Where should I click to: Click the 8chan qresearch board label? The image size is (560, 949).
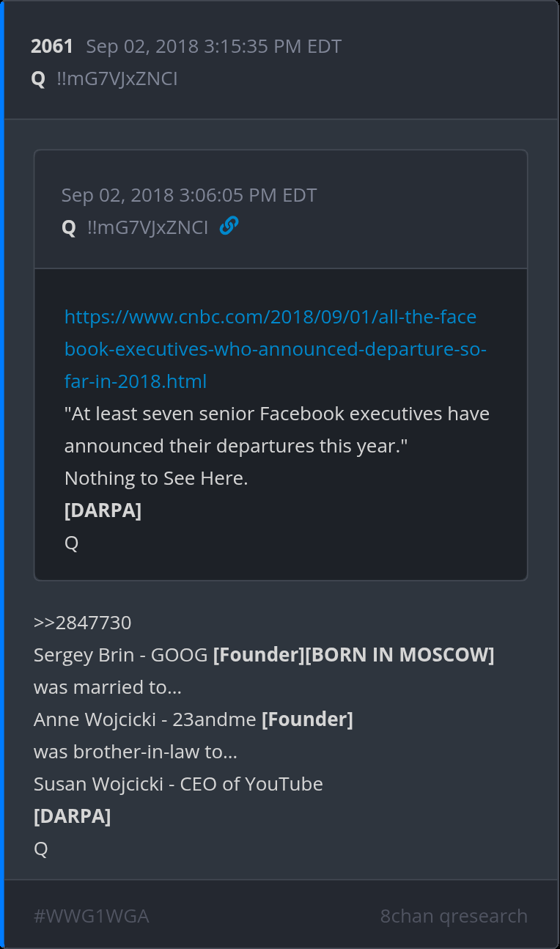pos(454,916)
